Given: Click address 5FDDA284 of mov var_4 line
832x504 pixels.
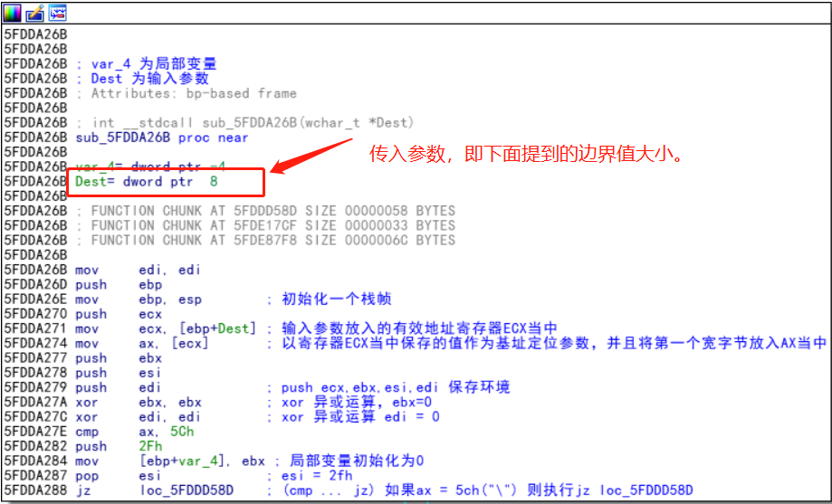Looking at the screenshot, I should tap(36, 461).
